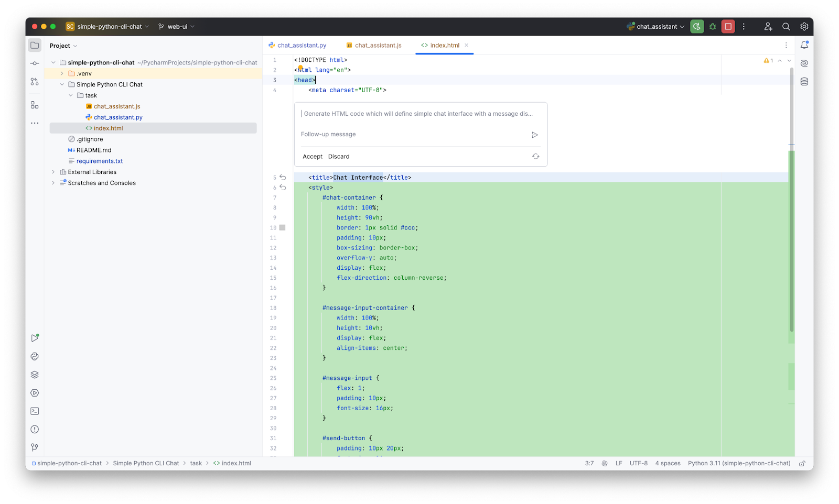Viewport: 839px width, 504px height.
Task: Open Notifications bell icon
Action: [804, 46]
